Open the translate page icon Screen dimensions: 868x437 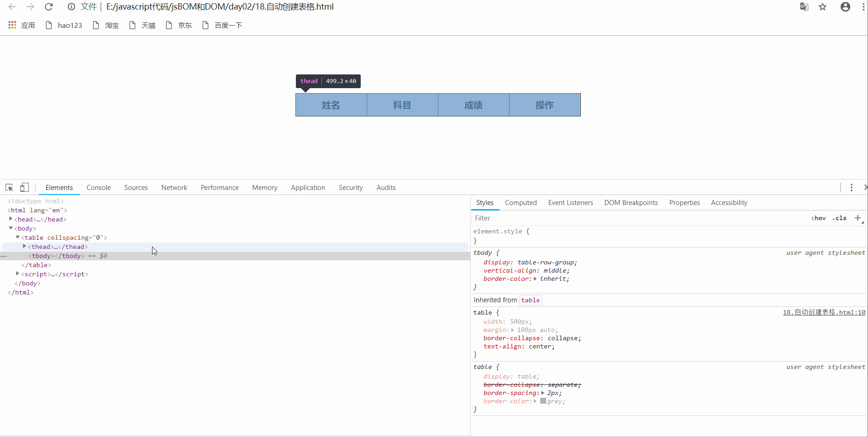(805, 7)
